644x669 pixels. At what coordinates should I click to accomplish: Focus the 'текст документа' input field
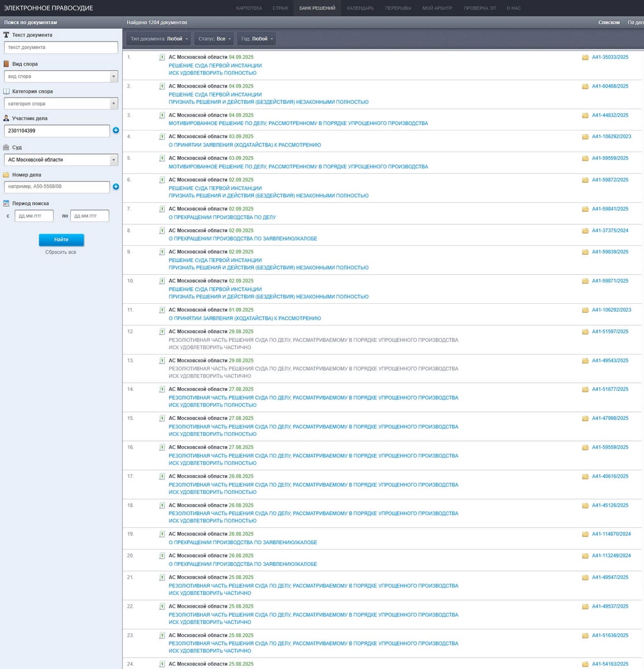[x=61, y=47]
